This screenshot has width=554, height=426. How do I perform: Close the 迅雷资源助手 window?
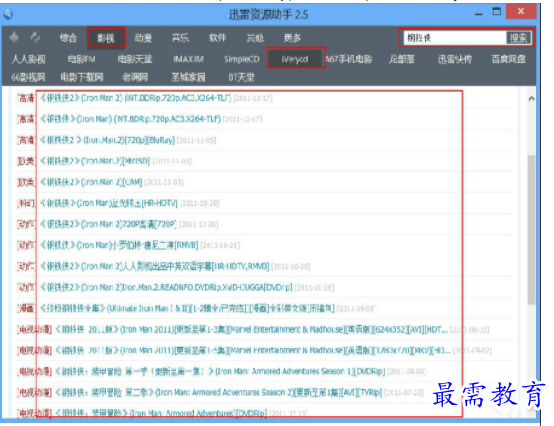521,12
